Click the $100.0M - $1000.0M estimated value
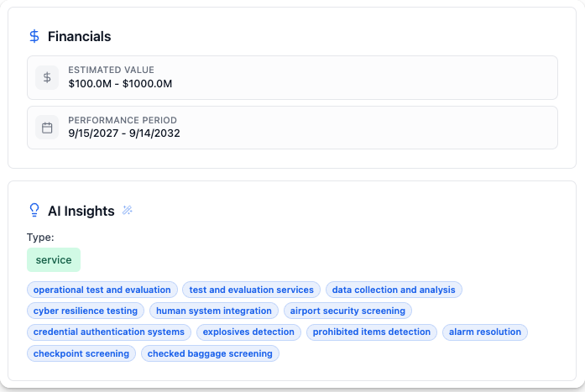Screen dimensions: 585x392 (x=120, y=83)
